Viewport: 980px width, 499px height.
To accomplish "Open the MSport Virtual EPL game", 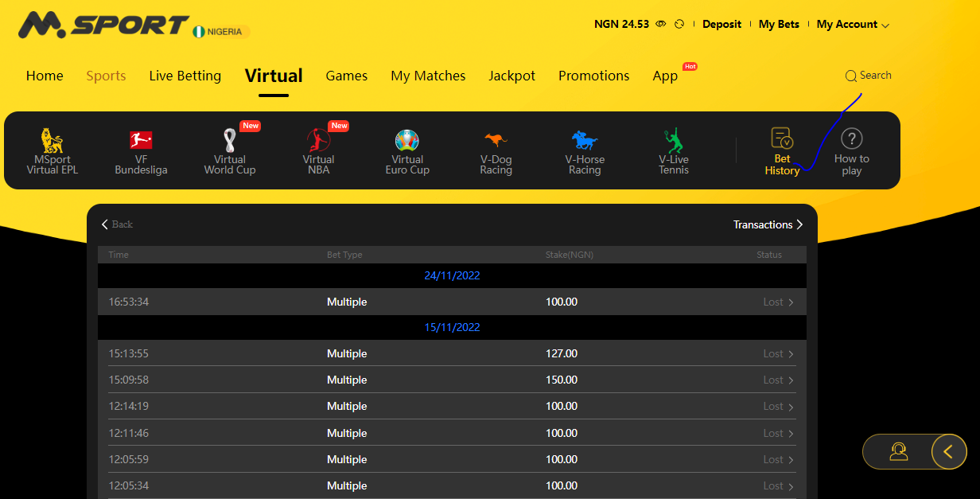I will point(52,150).
